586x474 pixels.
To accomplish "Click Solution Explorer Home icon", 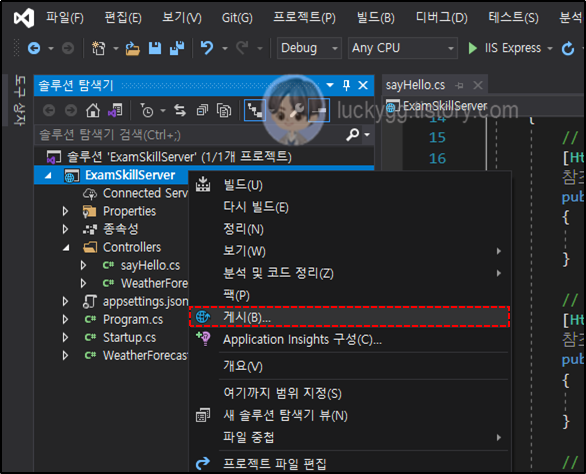I will click(x=93, y=111).
